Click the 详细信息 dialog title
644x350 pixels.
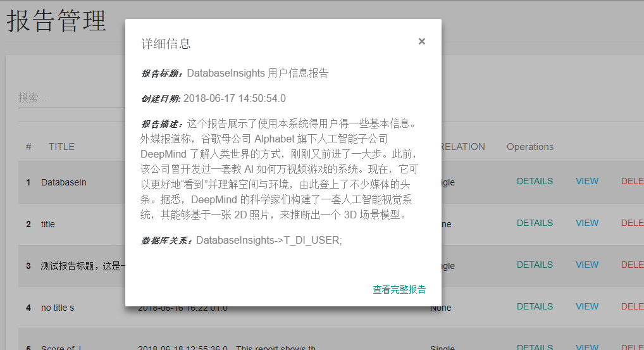166,44
